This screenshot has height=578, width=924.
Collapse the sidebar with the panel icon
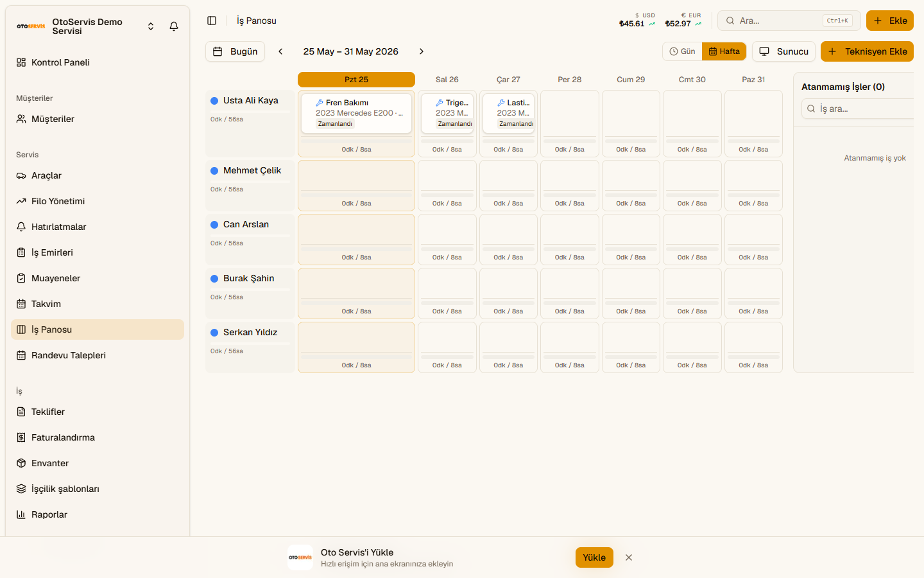(212, 21)
